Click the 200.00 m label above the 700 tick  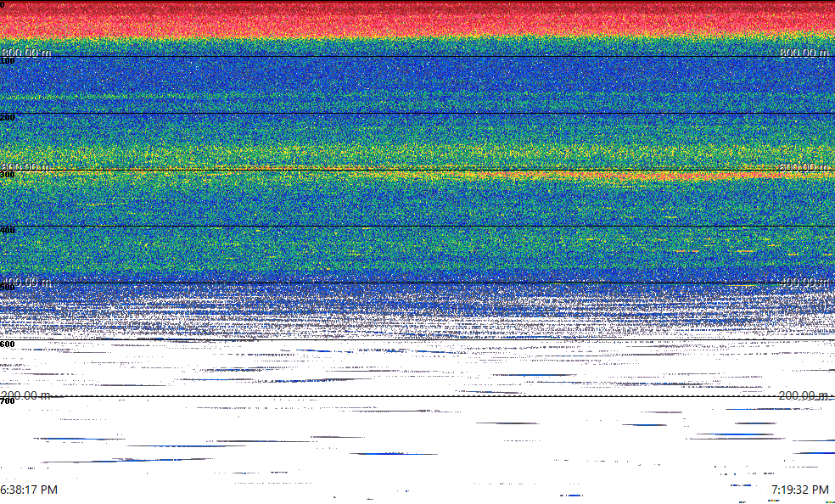[26, 395]
